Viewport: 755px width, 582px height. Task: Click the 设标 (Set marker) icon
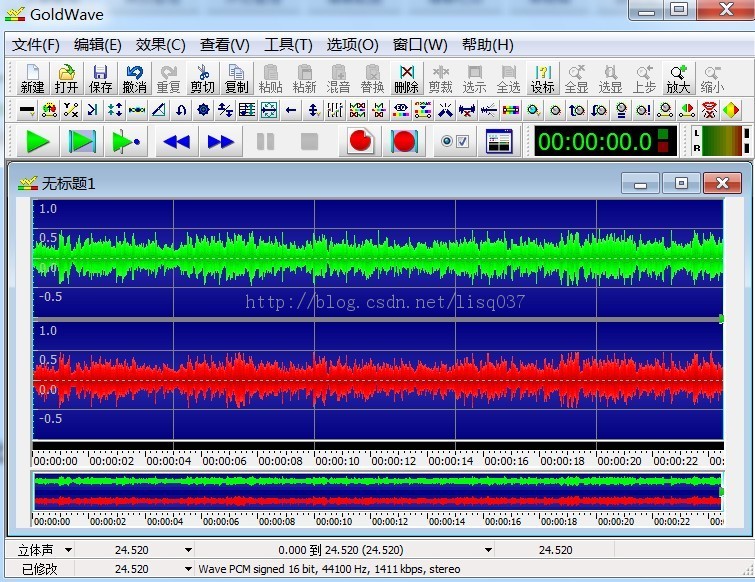542,78
